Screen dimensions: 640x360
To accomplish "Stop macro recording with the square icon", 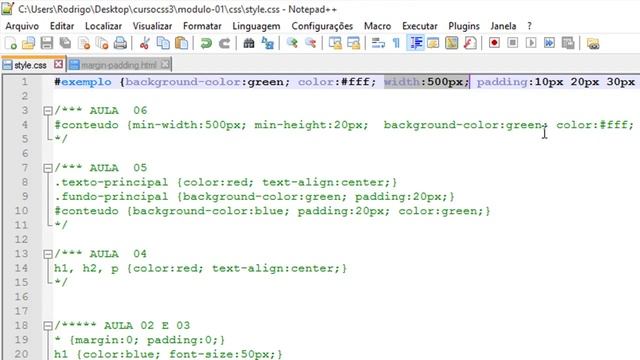I will [x=513, y=43].
